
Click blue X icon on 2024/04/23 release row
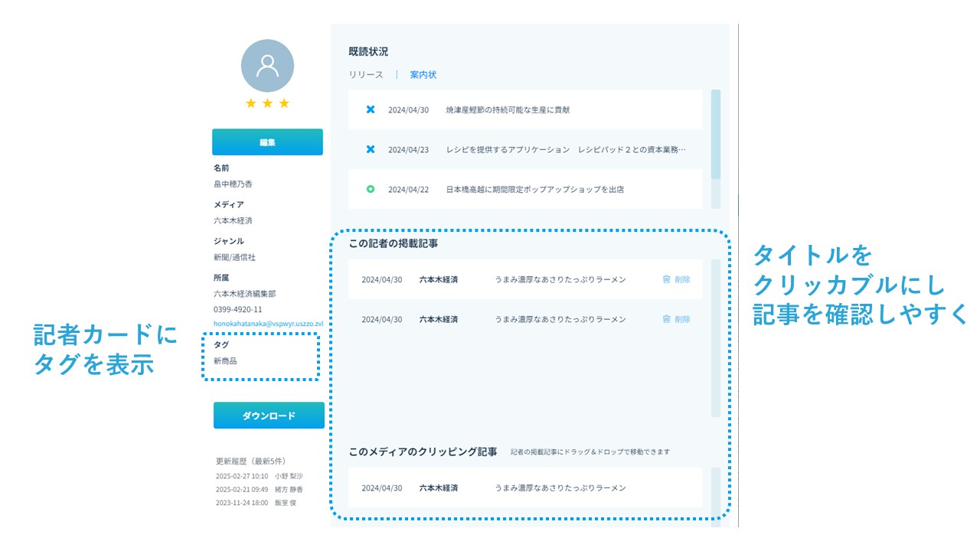[x=371, y=149]
